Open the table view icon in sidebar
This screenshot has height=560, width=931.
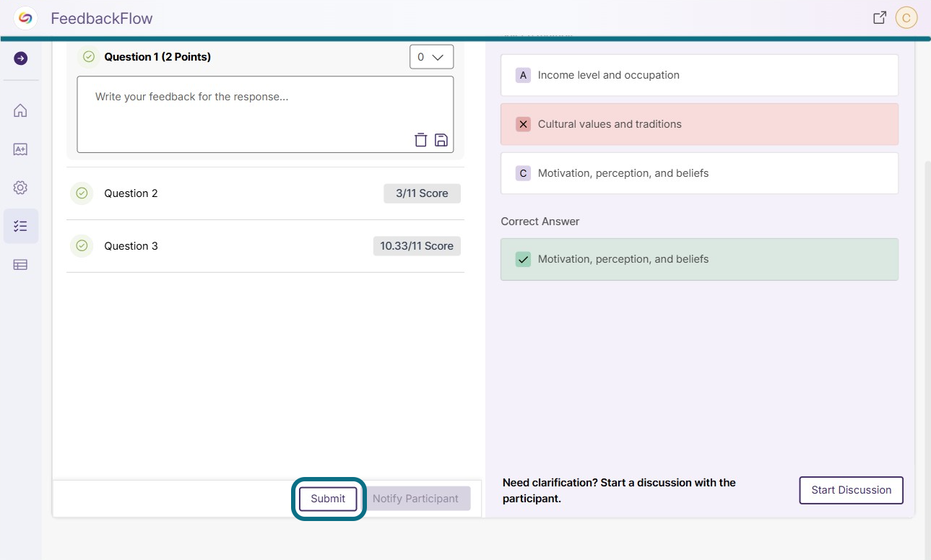[x=20, y=265]
